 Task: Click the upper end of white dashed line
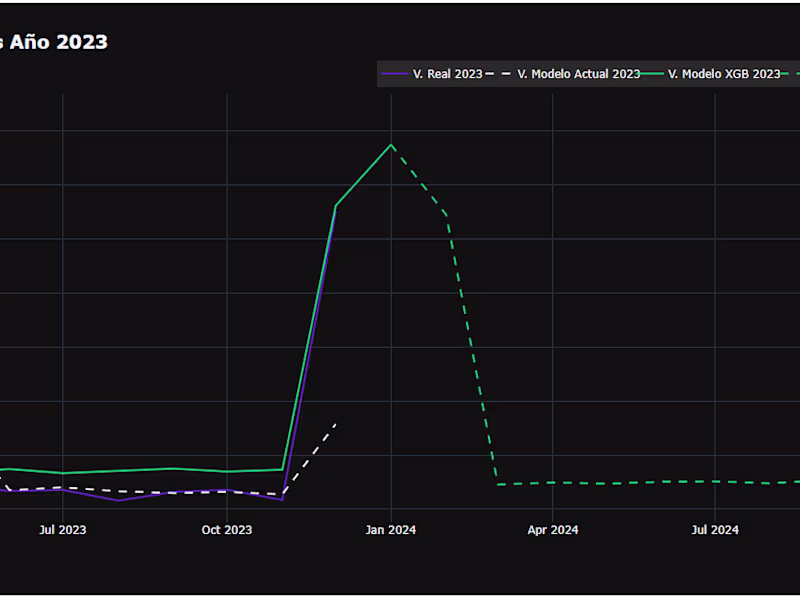(335, 423)
